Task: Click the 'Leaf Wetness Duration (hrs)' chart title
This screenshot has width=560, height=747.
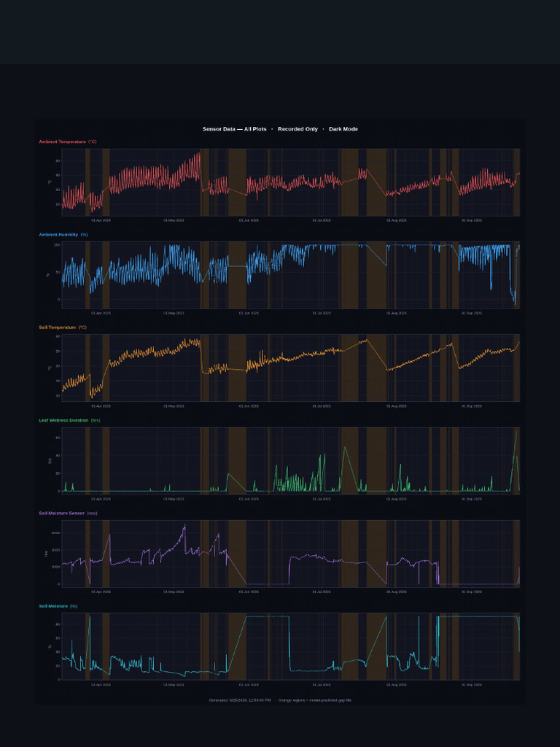Action: [x=69, y=420]
